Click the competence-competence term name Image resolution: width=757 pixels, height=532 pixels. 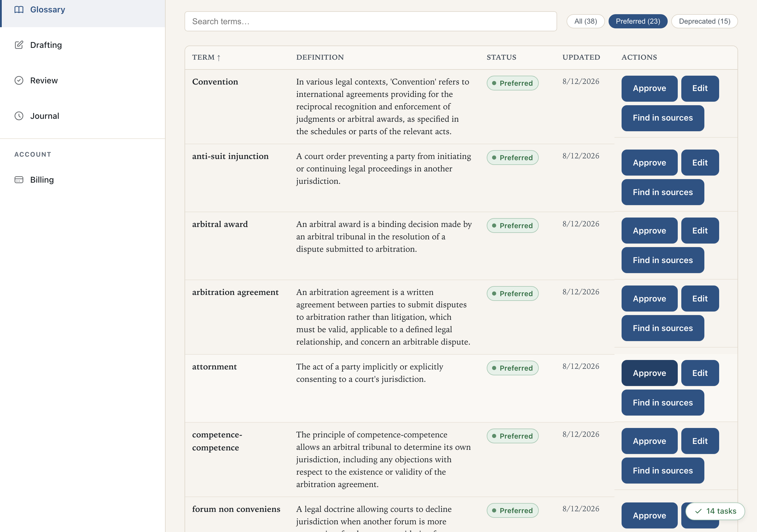[217, 441]
